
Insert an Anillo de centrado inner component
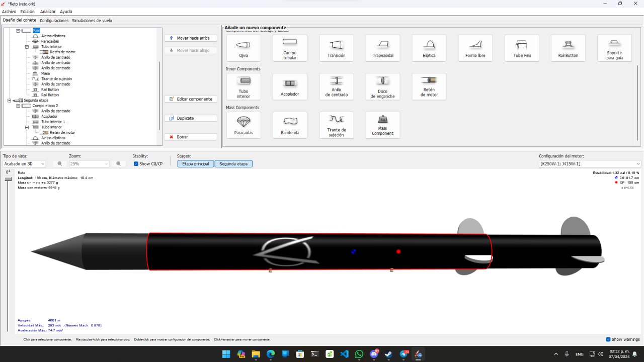coord(336,86)
